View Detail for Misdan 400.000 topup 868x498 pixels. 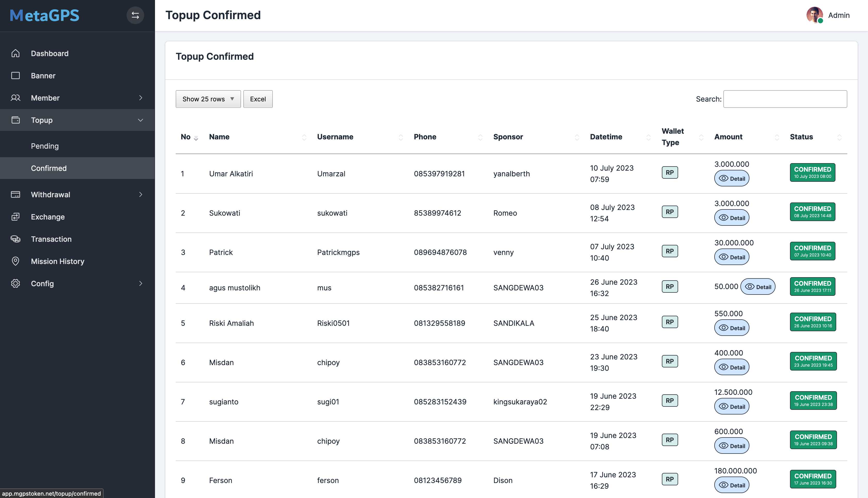pyautogui.click(x=732, y=367)
